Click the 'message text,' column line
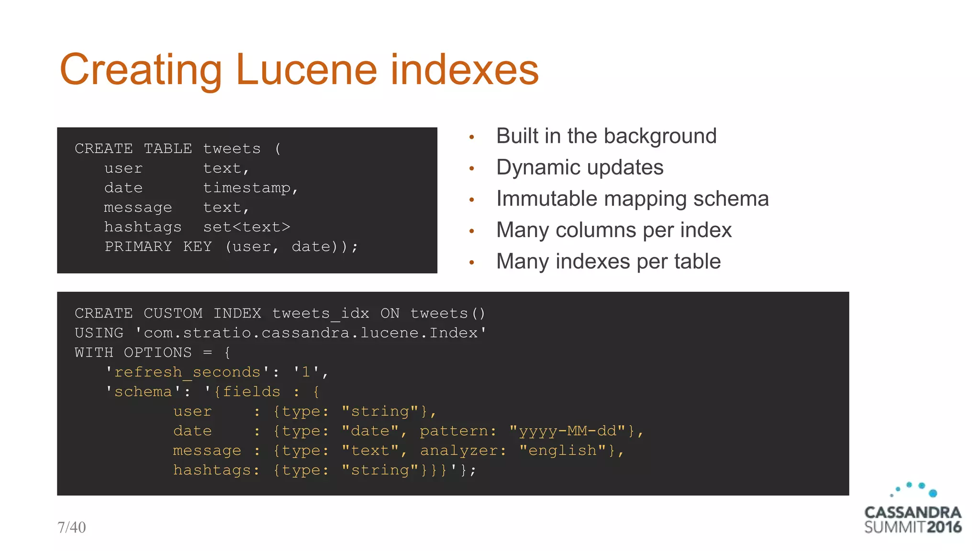The height and width of the screenshot is (551, 980). coord(177,208)
